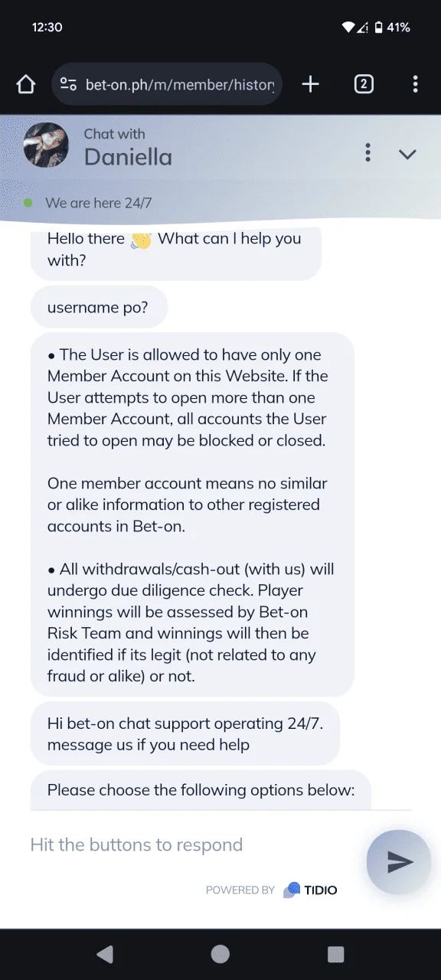Tap the bet-on.ph address bar URL
The height and width of the screenshot is (980, 441).
pos(180,84)
